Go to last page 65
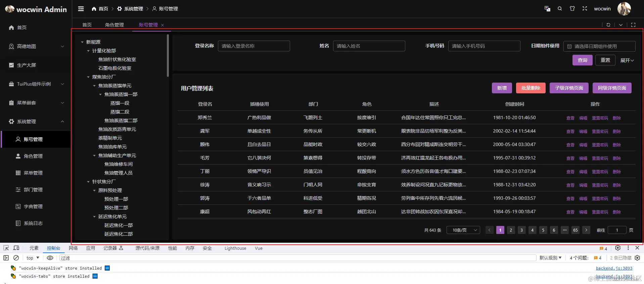 pyautogui.click(x=576, y=230)
